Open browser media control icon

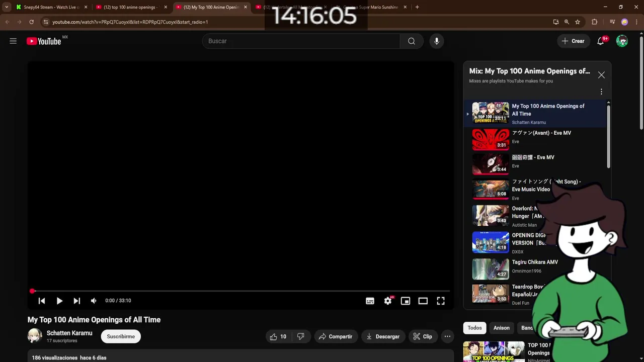click(x=612, y=22)
